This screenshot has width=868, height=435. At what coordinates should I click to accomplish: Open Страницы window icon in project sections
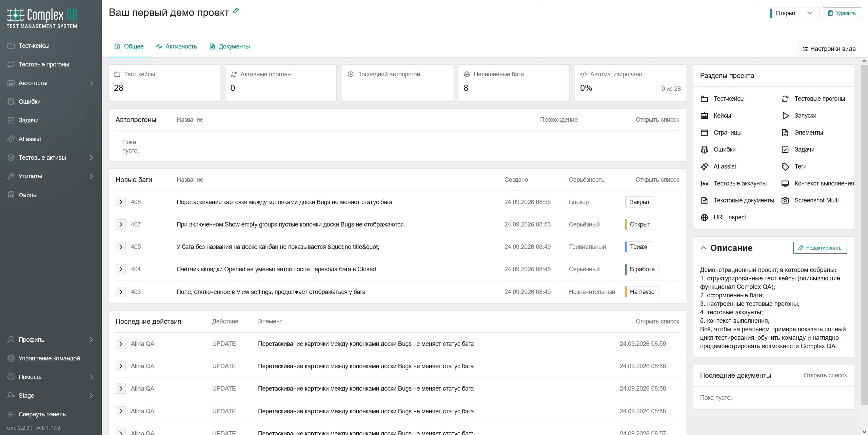click(x=704, y=133)
